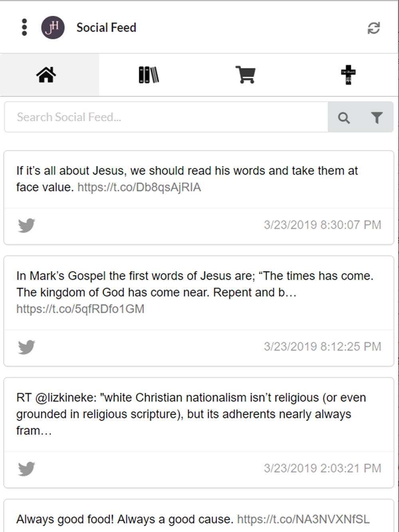Click the 3/23/2019 8:30:07 PM timestamp
The height and width of the screenshot is (532, 399).
pyautogui.click(x=322, y=225)
